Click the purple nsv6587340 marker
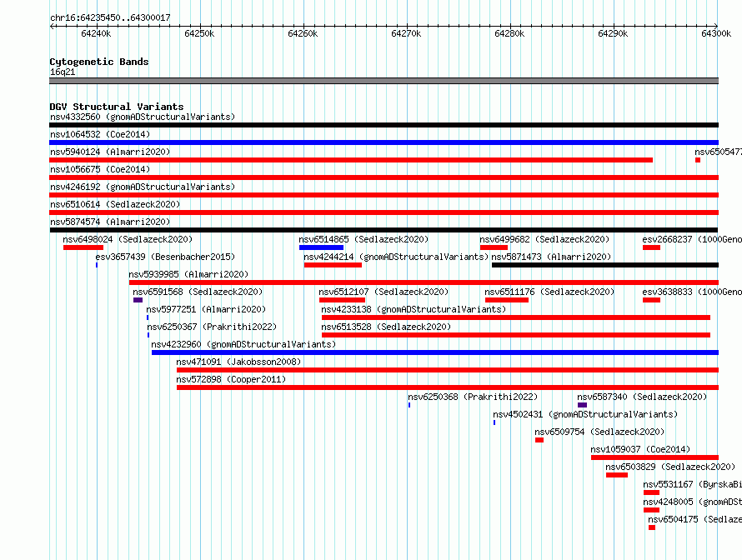 coord(582,405)
